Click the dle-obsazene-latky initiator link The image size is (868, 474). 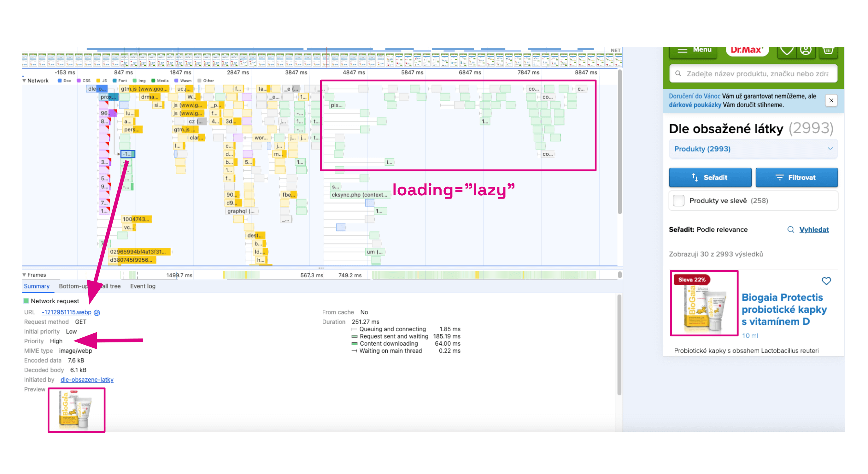[x=86, y=379]
